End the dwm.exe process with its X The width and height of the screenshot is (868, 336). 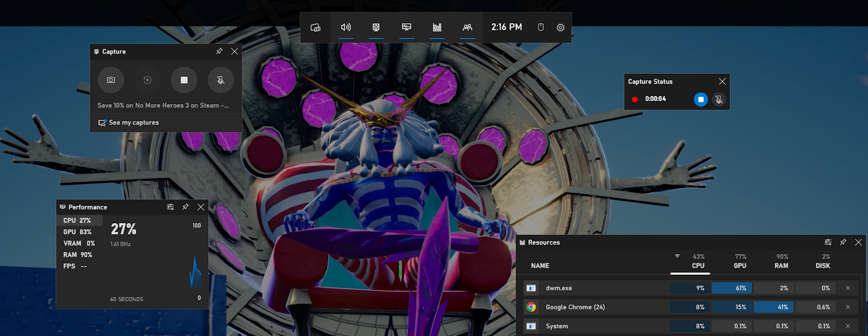(848, 288)
